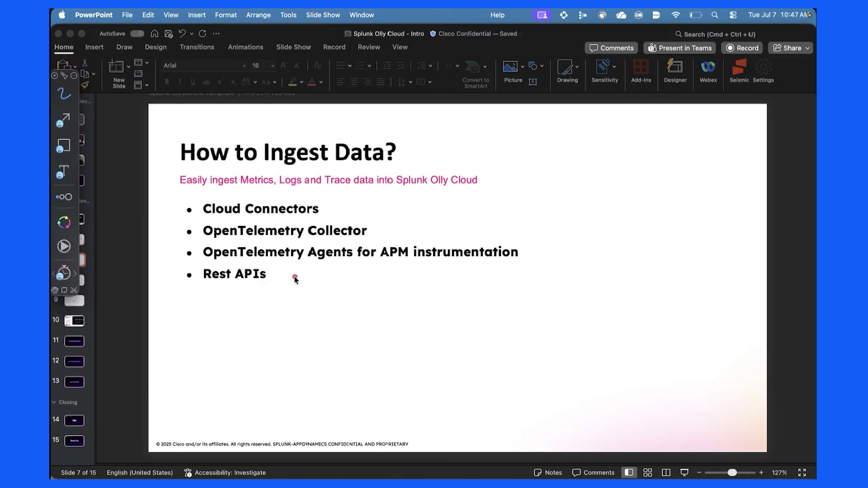Toggle Normal view button in status bar
This screenshot has height=488, width=868.
[629, 473]
